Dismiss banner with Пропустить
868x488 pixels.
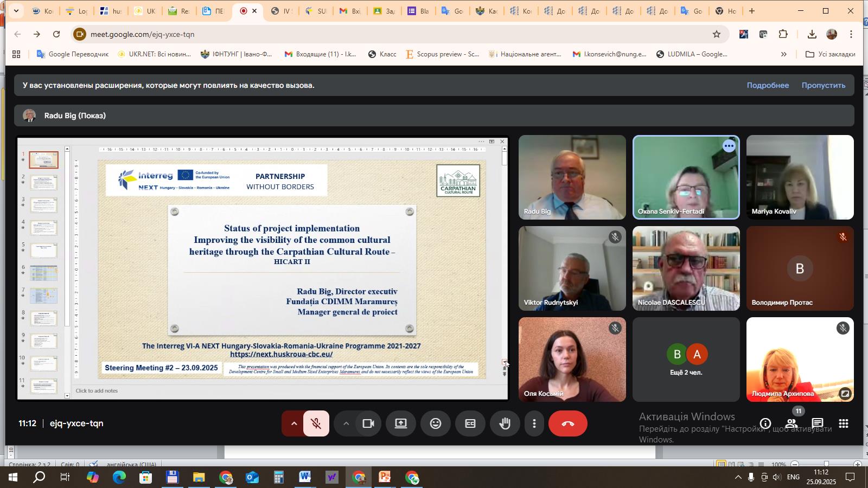(x=823, y=85)
